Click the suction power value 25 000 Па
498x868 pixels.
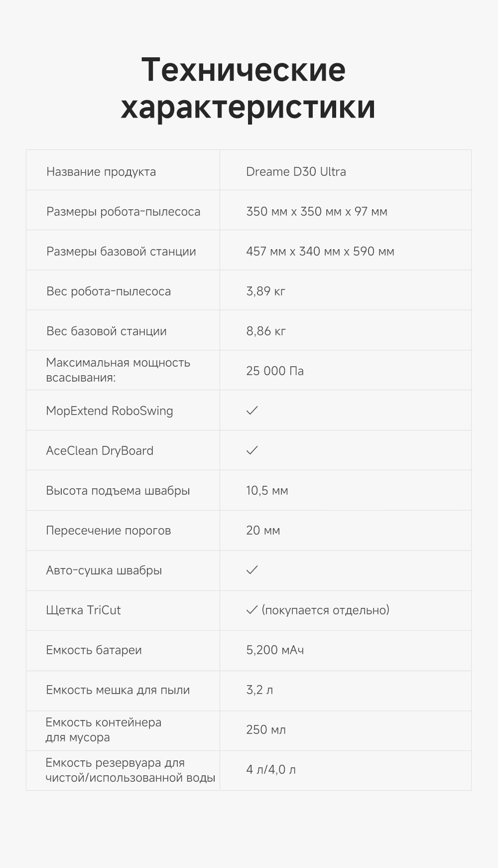point(274,371)
